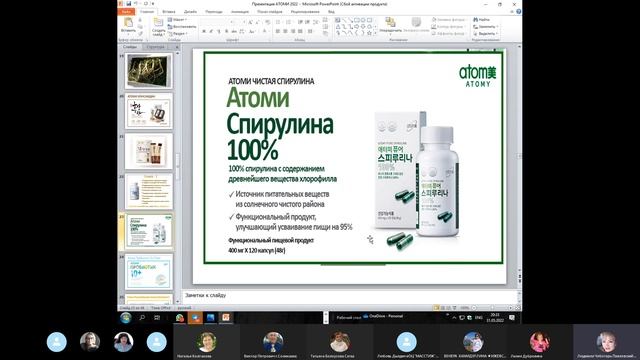Justify text in paragraph group
This screenshot has height=360, width=640.
coord(300,31)
